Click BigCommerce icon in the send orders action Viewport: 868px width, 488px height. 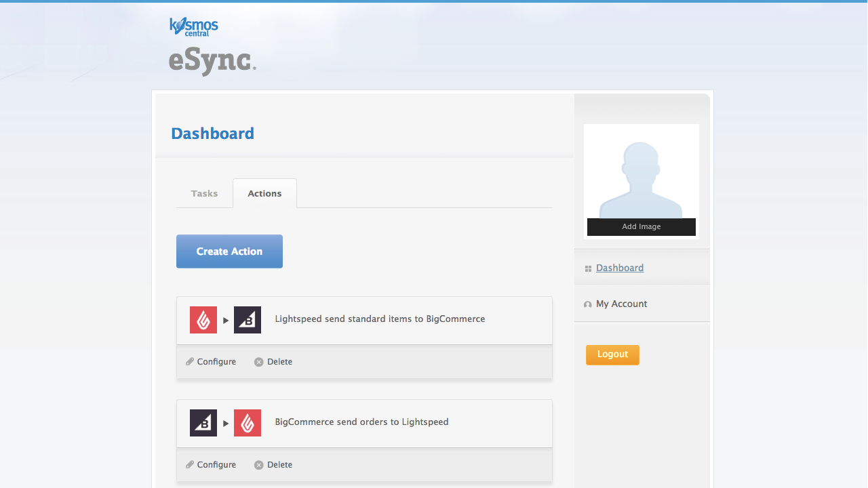pos(203,423)
